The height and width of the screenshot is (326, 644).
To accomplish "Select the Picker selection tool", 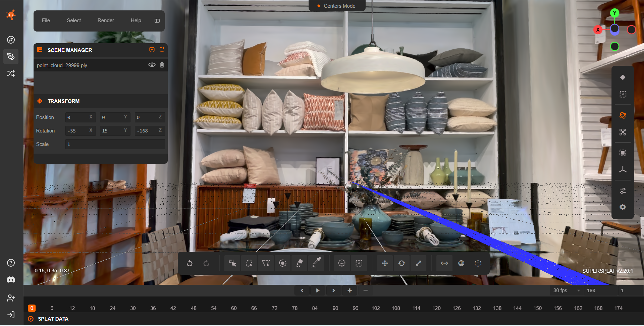I will [x=232, y=263].
